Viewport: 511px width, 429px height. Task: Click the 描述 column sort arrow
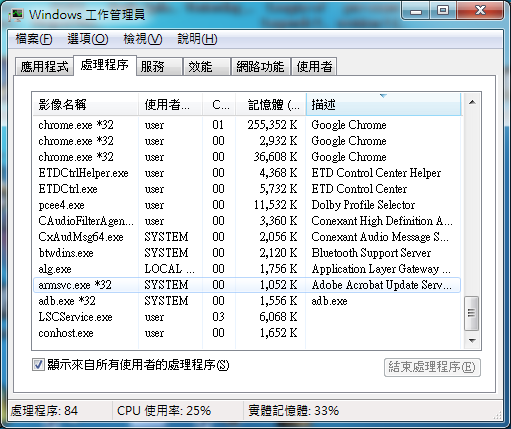[383, 96]
